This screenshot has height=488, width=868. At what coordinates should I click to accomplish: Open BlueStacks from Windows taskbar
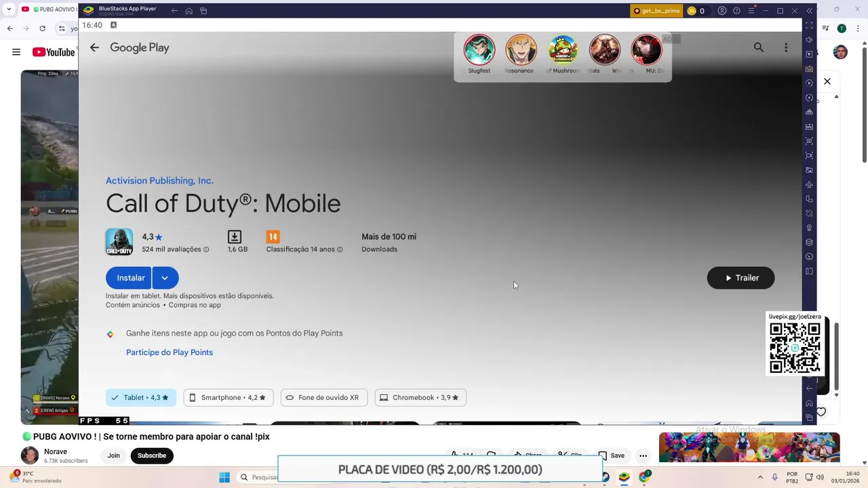[624, 477]
